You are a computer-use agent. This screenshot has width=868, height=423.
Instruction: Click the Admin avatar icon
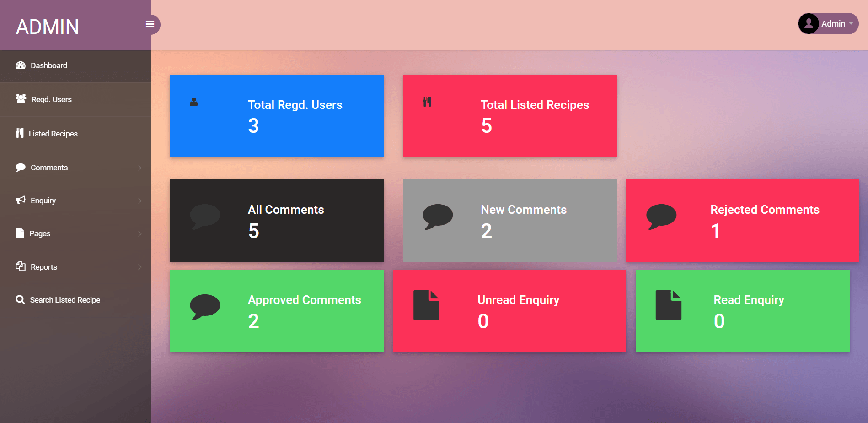tap(809, 23)
